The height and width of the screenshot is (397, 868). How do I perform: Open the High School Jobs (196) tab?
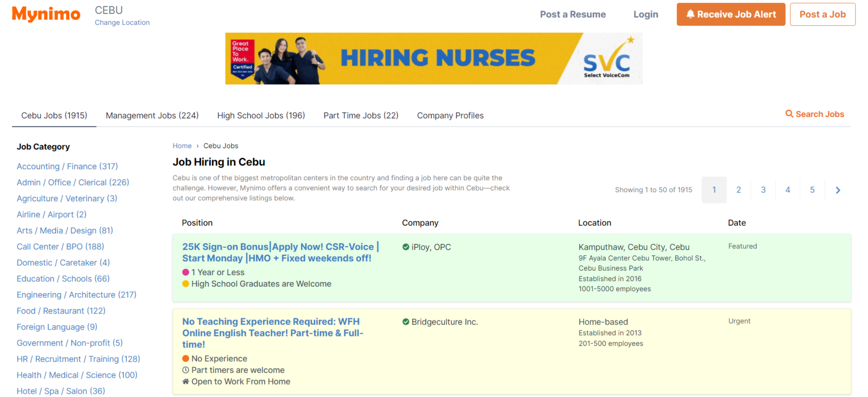pos(261,116)
